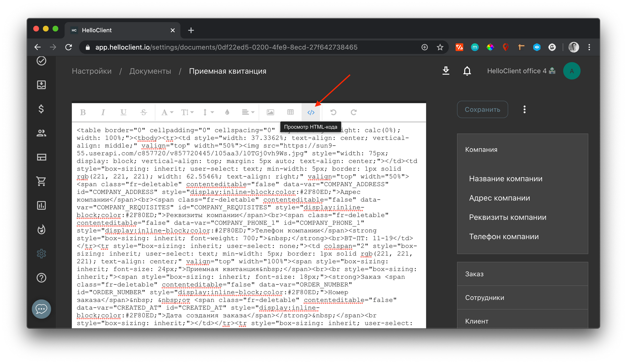
Task: Expand the Сотрудники section
Action: coord(522,298)
